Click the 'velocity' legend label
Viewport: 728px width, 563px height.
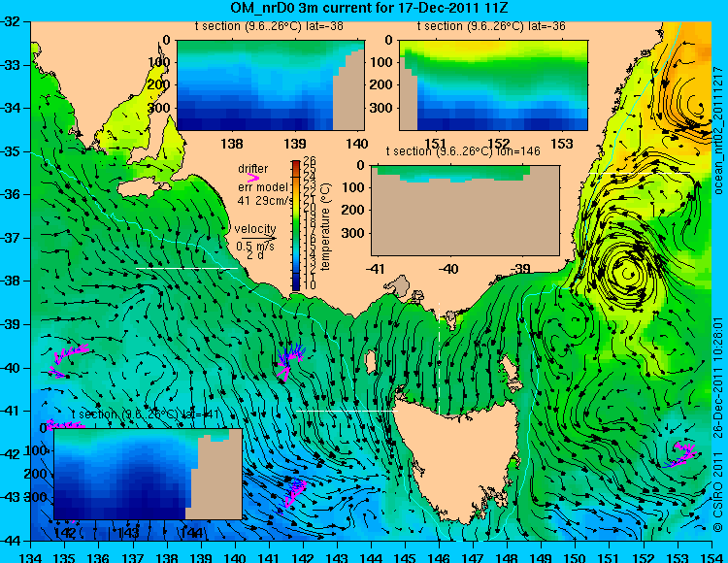point(255,229)
